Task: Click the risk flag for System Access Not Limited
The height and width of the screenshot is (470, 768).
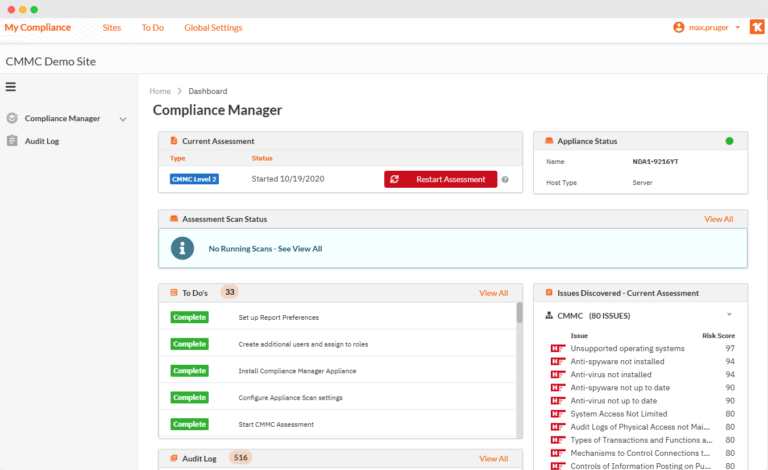Action: coord(557,414)
